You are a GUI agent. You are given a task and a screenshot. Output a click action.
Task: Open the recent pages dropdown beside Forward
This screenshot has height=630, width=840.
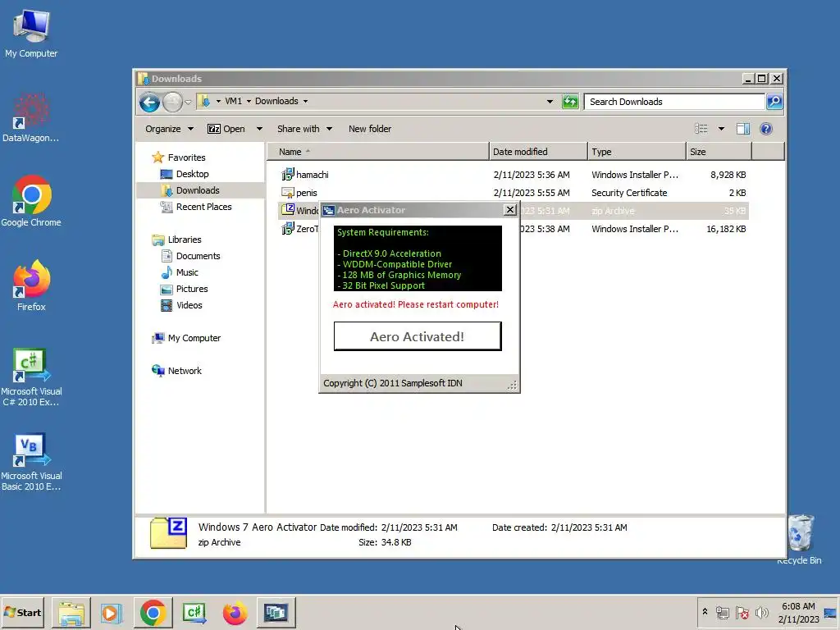188,102
